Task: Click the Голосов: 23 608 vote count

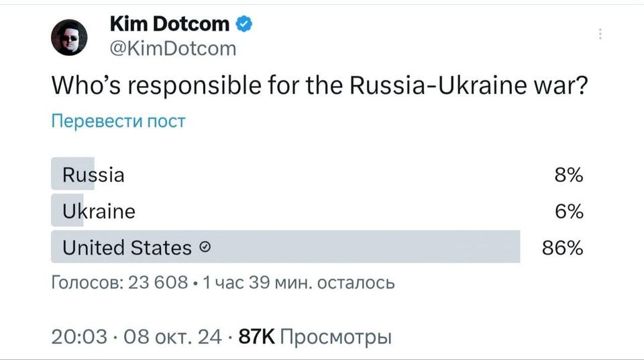Action: pyautogui.click(x=119, y=283)
